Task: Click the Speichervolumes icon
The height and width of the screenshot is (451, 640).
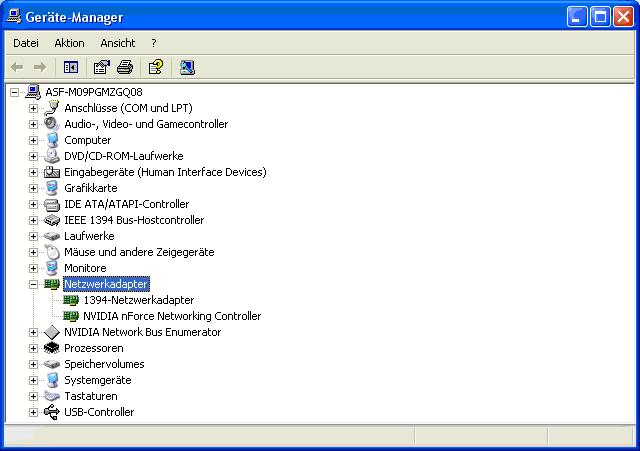Action: click(52, 364)
